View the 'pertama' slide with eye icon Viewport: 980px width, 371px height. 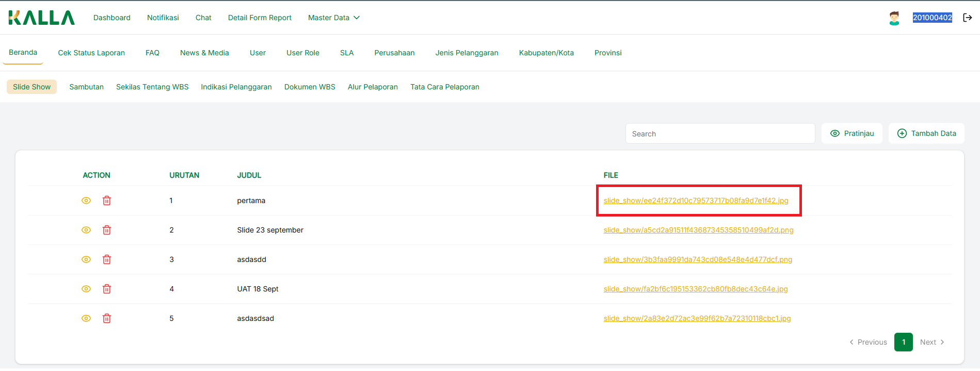pos(86,200)
